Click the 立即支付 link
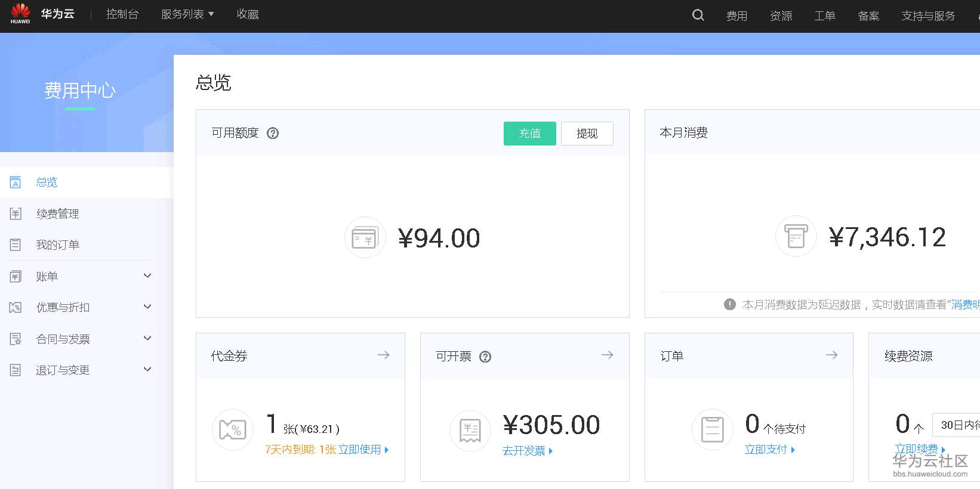Viewport: 980px width, 489px height. [x=769, y=450]
